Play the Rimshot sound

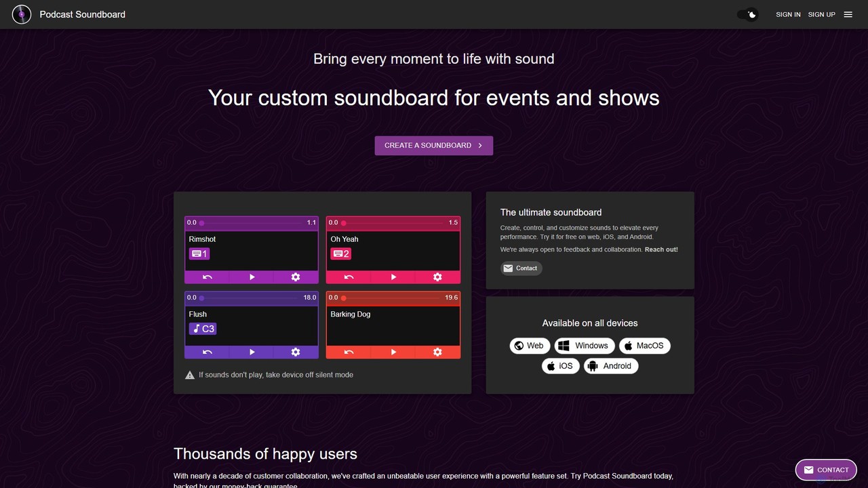pos(252,277)
